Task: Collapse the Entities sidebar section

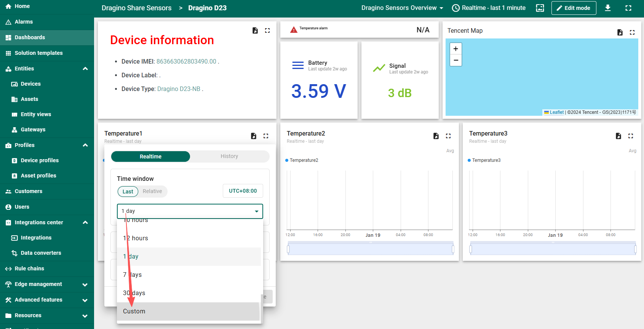Action: 85,69
